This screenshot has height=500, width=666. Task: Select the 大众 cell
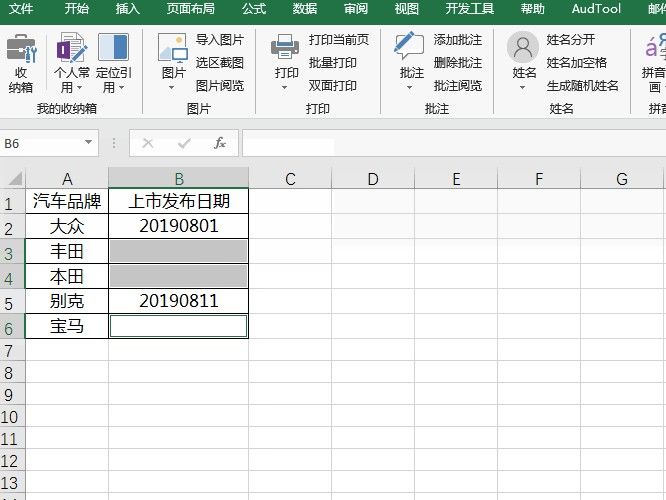click(x=67, y=226)
